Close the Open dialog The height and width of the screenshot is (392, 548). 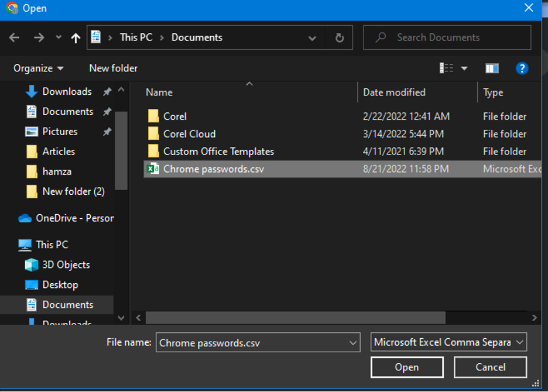pyautogui.click(x=529, y=8)
